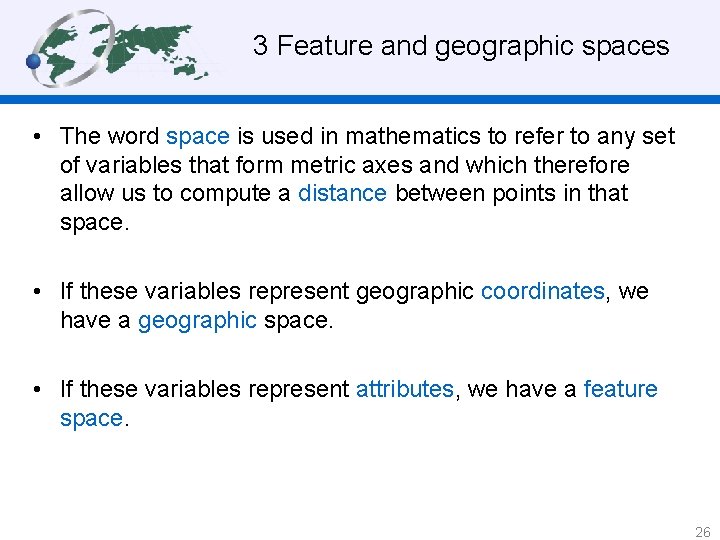Click the bullet marker before 'geographic coordinates' sentence

36,291
